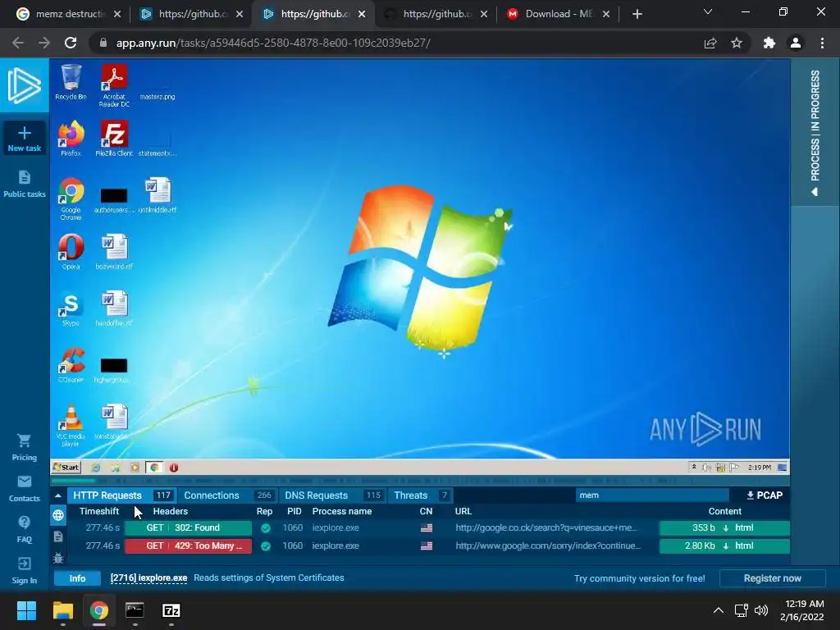Viewport: 840px width, 630px height.
Task: Launch CCleaner shortcut
Action: pos(71,365)
